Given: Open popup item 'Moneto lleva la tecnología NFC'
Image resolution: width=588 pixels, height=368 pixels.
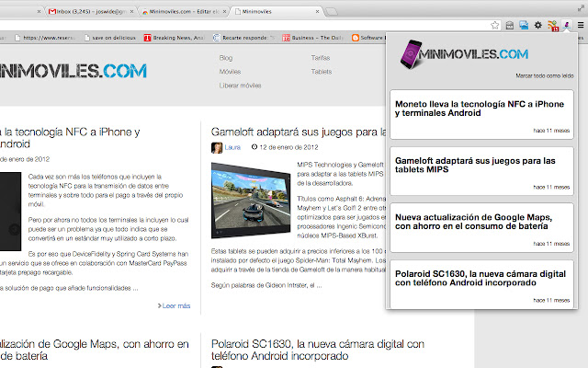Looking at the screenshot, I should pos(481,114).
